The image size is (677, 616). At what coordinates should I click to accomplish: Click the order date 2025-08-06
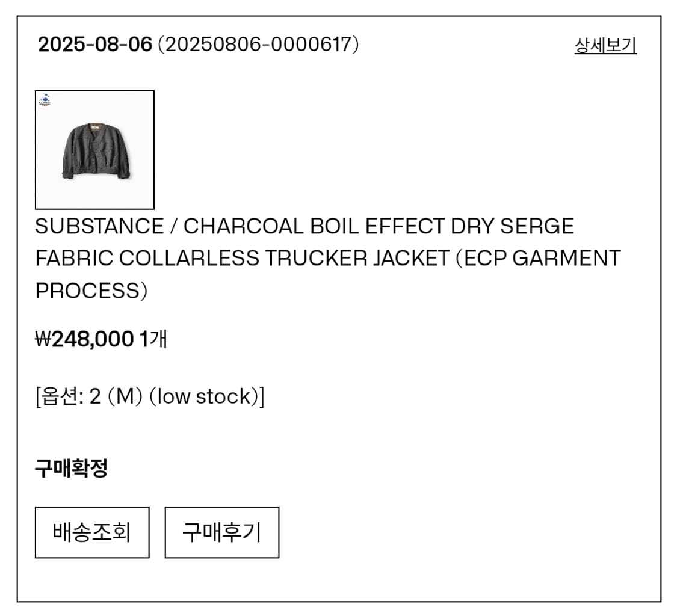point(95,45)
